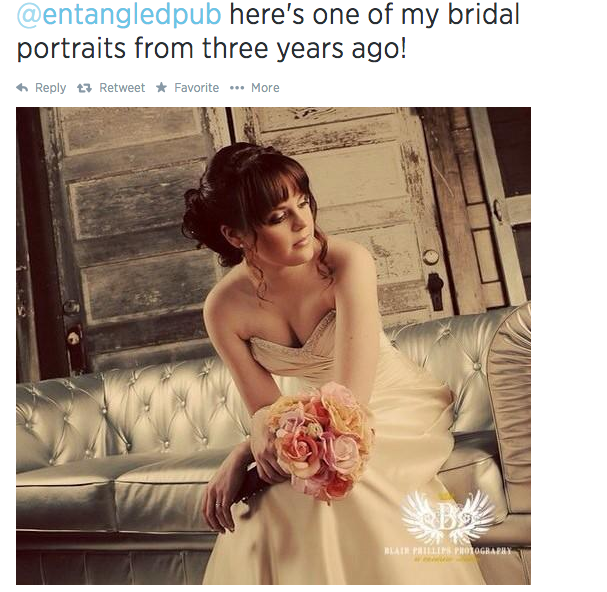The width and height of the screenshot is (607, 592).
Task: Click the Blair Phillips Photography watermark text
Action: click(x=448, y=551)
